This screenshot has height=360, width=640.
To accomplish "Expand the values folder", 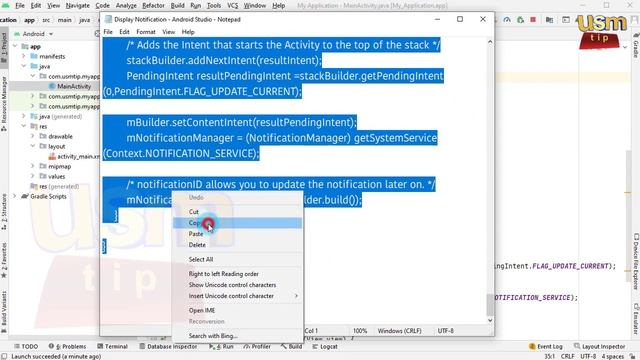I will pos(33,176).
